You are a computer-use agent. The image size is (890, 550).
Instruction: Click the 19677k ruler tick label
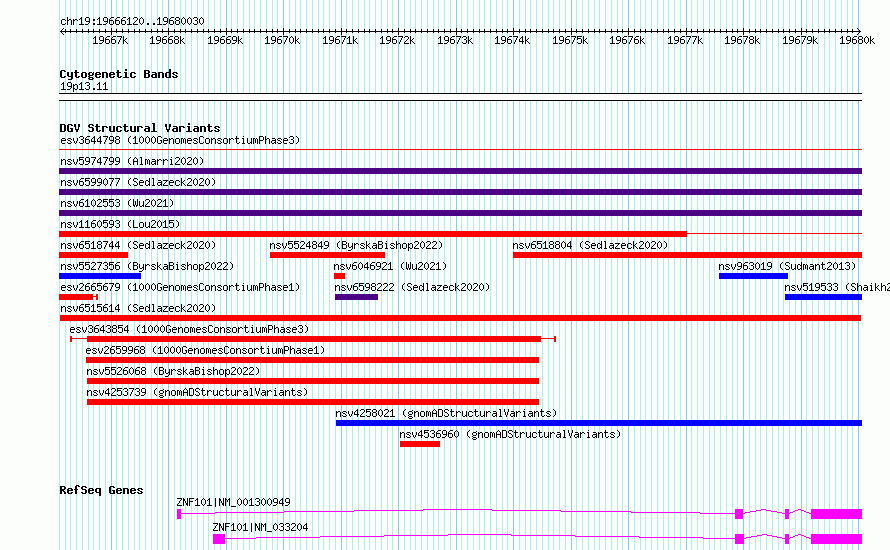(685, 40)
